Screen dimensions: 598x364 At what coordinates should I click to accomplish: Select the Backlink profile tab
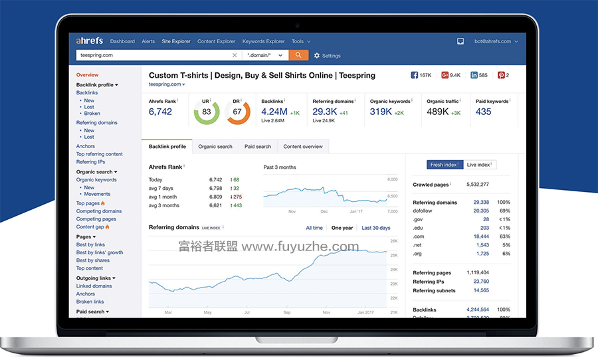(167, 146)
